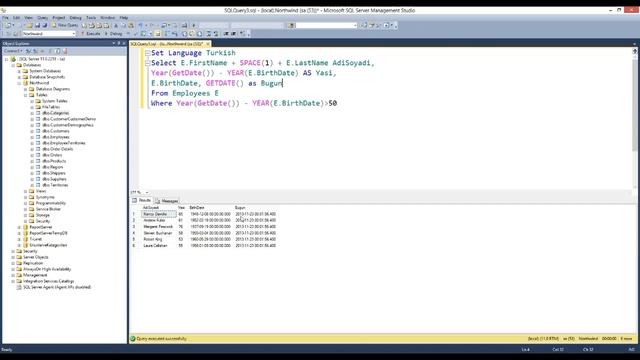Collapse the Tables node
Image resolution: width=640 pixels, height=360 pixels.
[25, 95]
